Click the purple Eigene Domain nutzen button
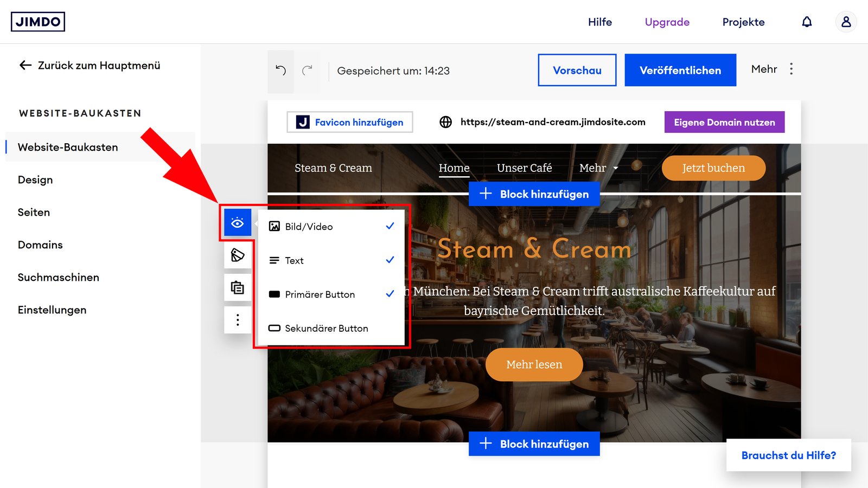 pyautogui.click(x=724, y=122)
